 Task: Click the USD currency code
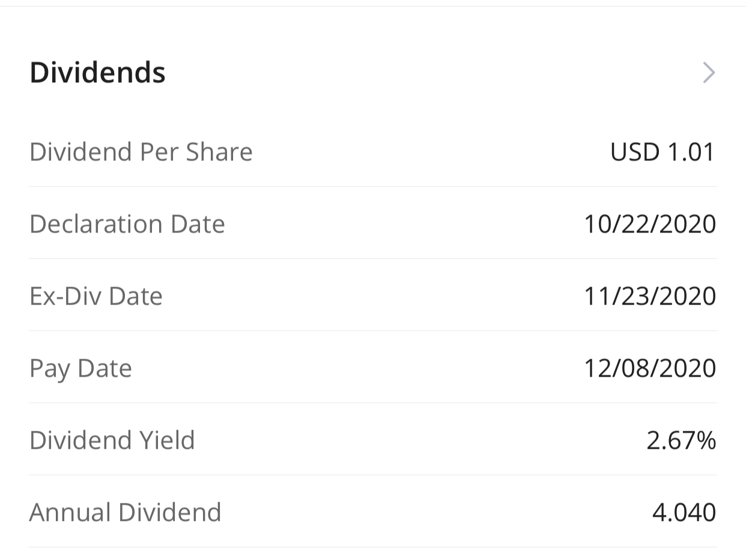tap(635, 152)
